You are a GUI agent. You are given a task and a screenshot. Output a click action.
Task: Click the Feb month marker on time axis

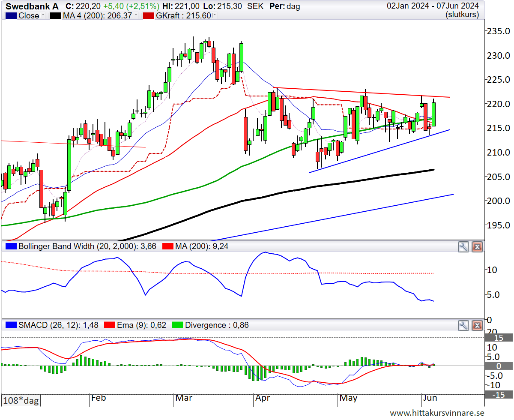tap(99, 398)
